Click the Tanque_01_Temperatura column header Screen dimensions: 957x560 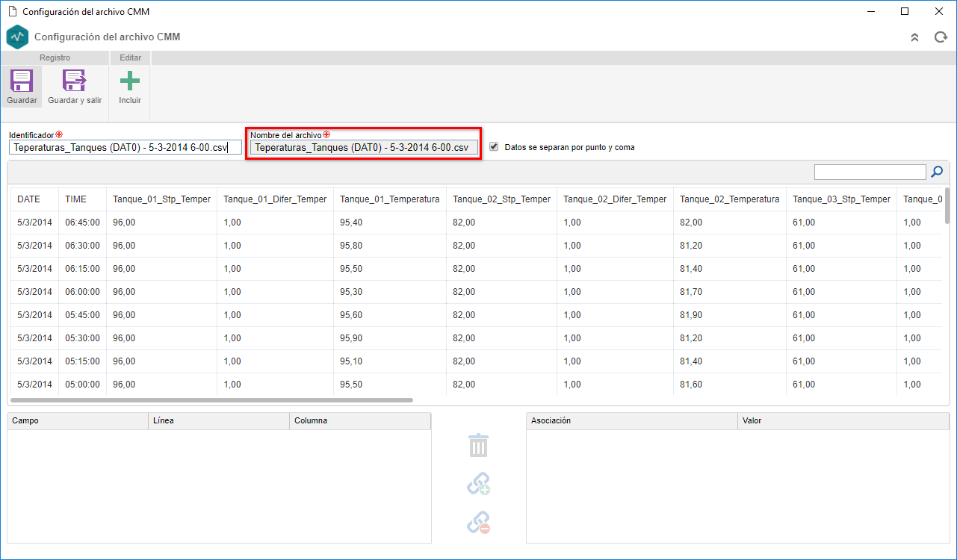click(390, 199)
